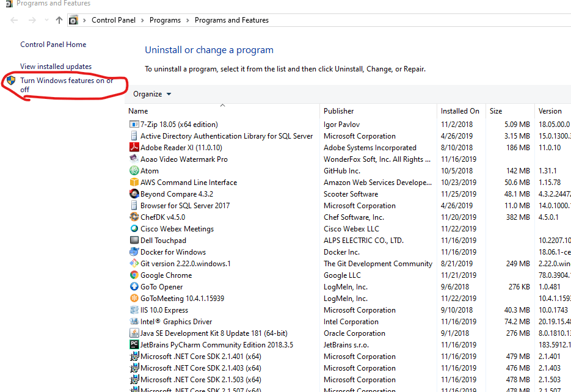Click the Adobe Reader XI icon
Image resolution: width=571 pixels, height=392 pixels.
pos(134,147)
